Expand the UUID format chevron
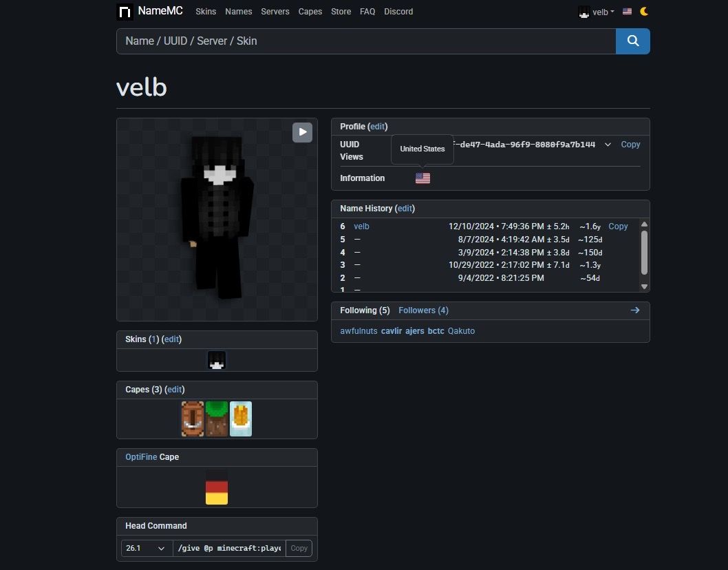The image size is (728, 570). pyautogui.click(x=608, y=145)
